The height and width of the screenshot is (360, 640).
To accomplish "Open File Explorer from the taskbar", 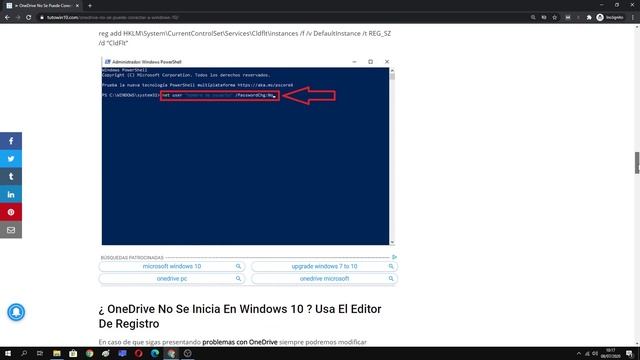I will (57, 353).
